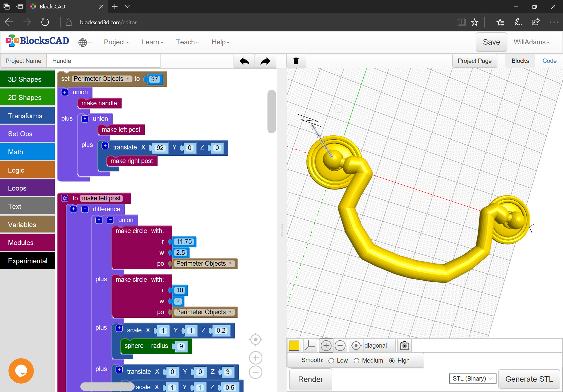Open the diagonal view dropdown
This screenshot has width=563, height=392.
pyautogui.click(x=379, y=346)
